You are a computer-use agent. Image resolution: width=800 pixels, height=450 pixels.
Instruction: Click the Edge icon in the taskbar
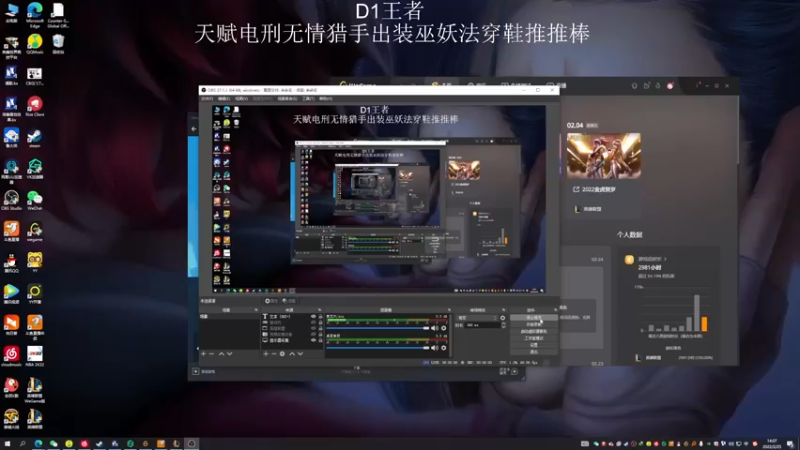point(38,444)
